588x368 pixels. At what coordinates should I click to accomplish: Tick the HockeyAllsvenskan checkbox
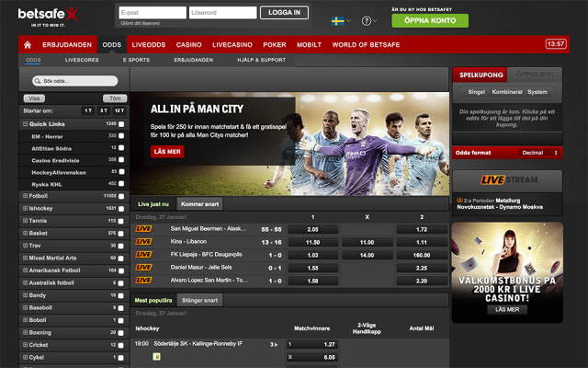click(x=121, y=172)
